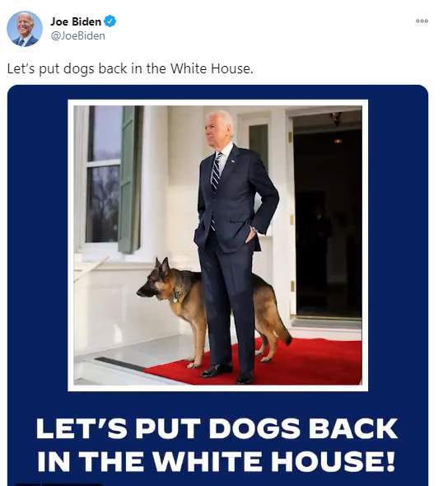Visit the @JoeBiden handle link
The image size is (448, 486).
click(x=77, y=36)
